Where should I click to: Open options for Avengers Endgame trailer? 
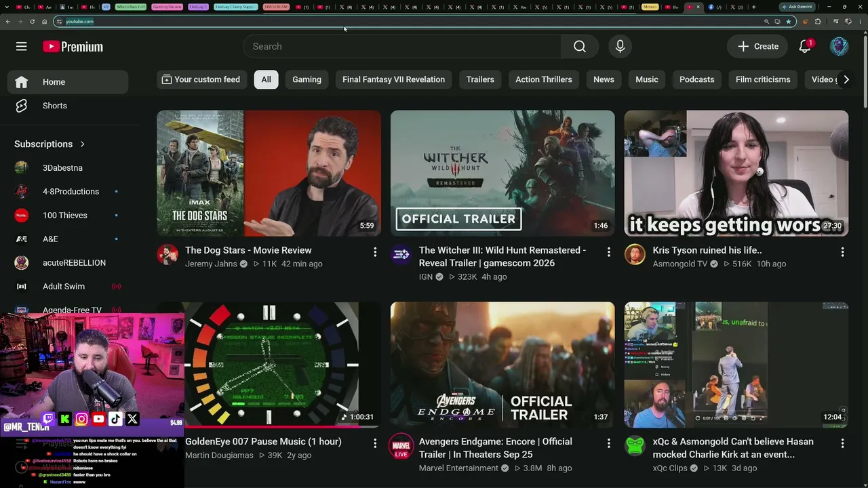(609, 443)
